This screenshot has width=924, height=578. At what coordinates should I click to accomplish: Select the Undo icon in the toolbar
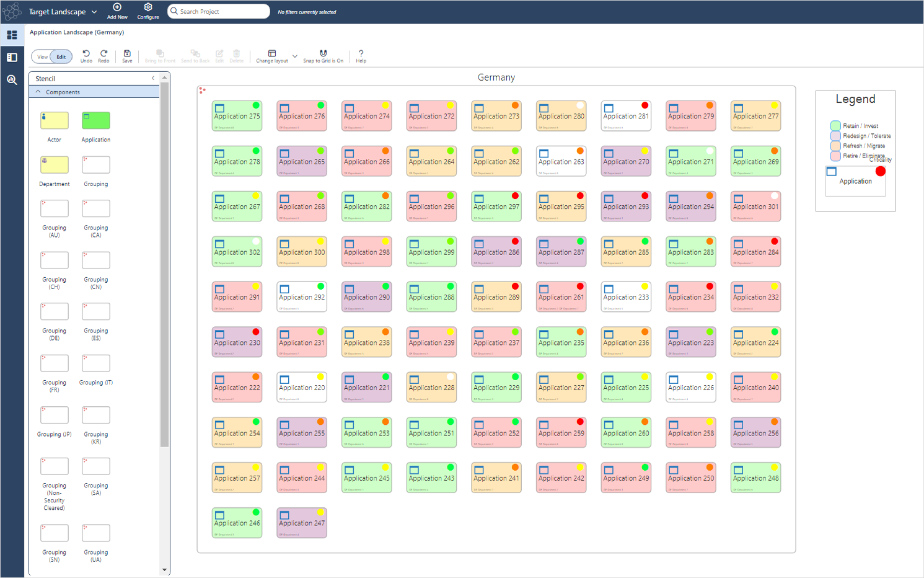(86, 56)
